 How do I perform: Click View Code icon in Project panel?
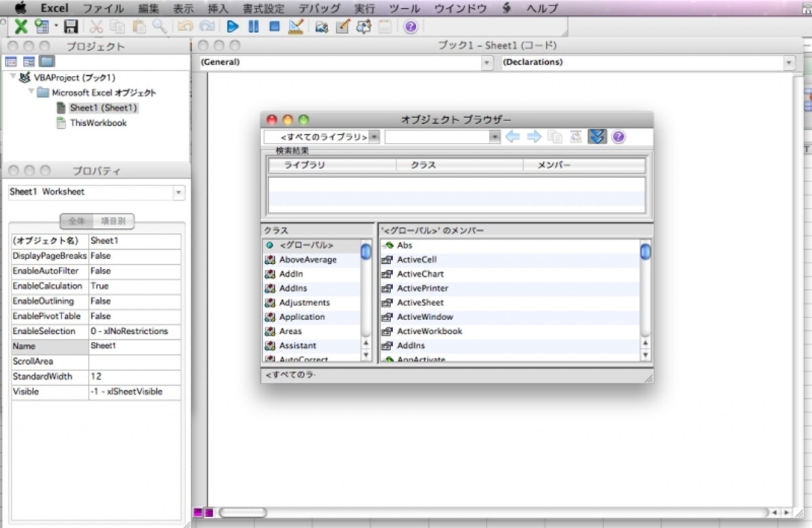point(12,62)
